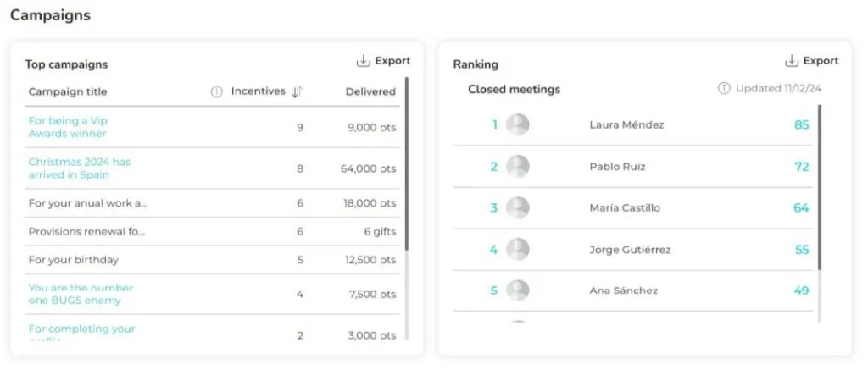The width and height of the screenshot is (868, 370).
Task: Open 'Christmas 2024 has arrived in Spain' campaign
Action: pyautogui.click(x=80, y=168)
